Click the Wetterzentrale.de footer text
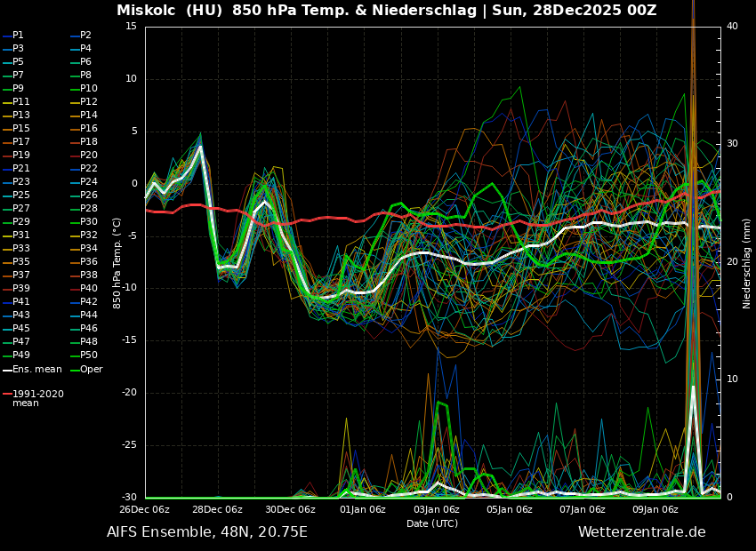This screenshot has width=756, height=551. [x=641, y=532]
